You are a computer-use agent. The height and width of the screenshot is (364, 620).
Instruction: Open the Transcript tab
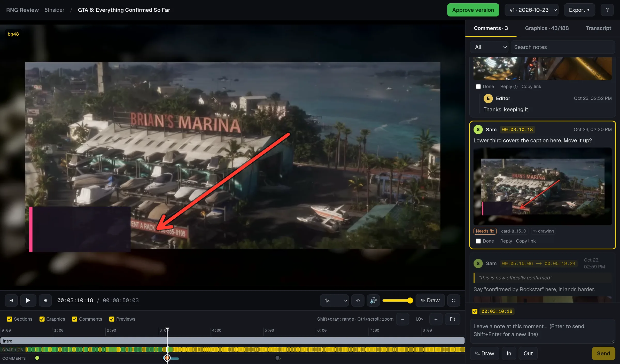pos(598,28)
